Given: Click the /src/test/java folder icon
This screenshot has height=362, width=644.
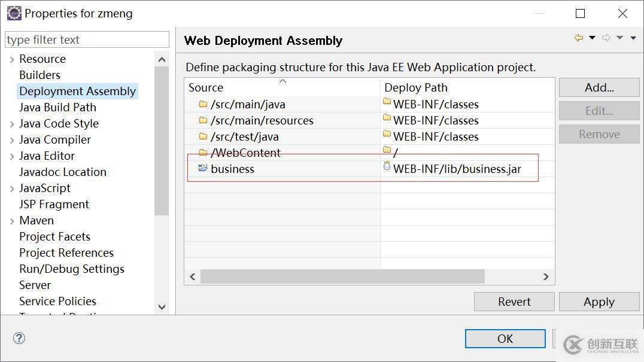Looking at the screenshot, I should 203,136.
